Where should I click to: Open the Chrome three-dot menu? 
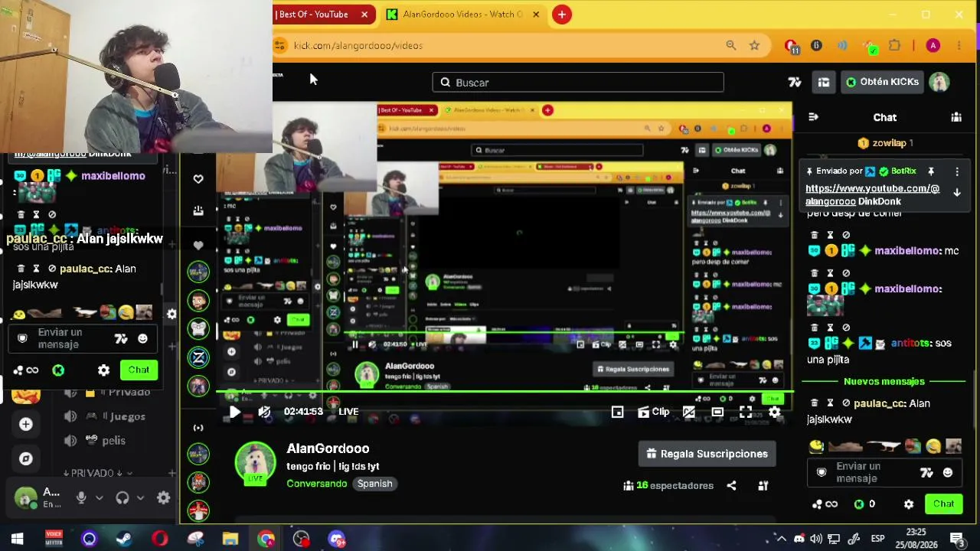click(959, 45)
